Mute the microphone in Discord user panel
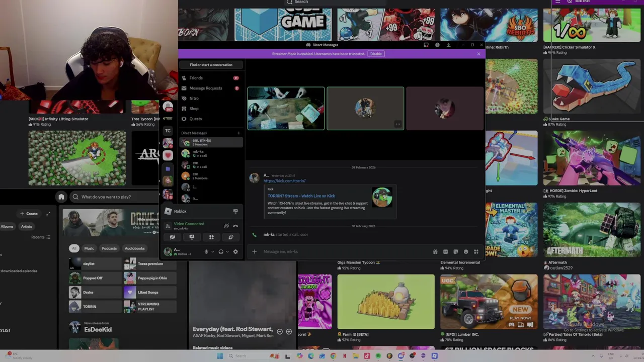 (x=206, y=252)
